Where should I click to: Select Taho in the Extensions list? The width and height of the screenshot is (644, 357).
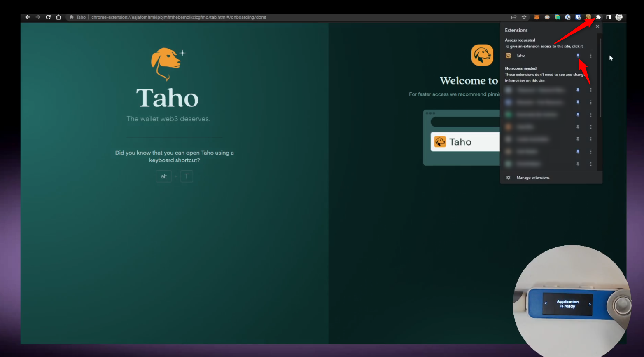coord(521,56)
